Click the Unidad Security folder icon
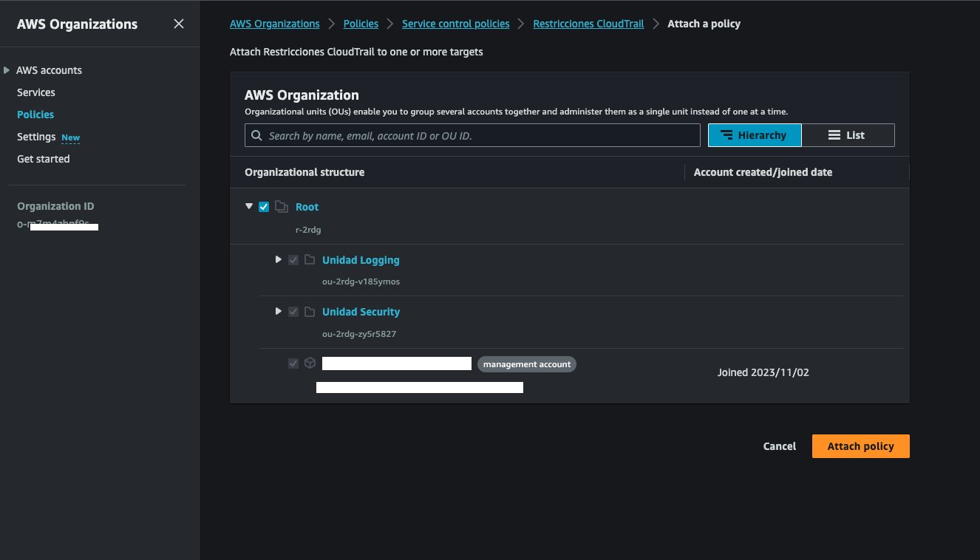The image size is (980, 560). point(310,312)
